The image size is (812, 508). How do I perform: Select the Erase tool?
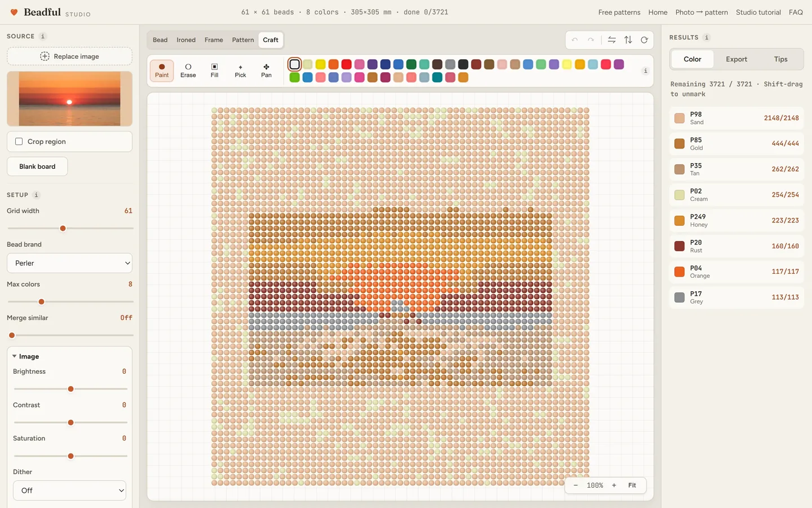pos(188,71)
